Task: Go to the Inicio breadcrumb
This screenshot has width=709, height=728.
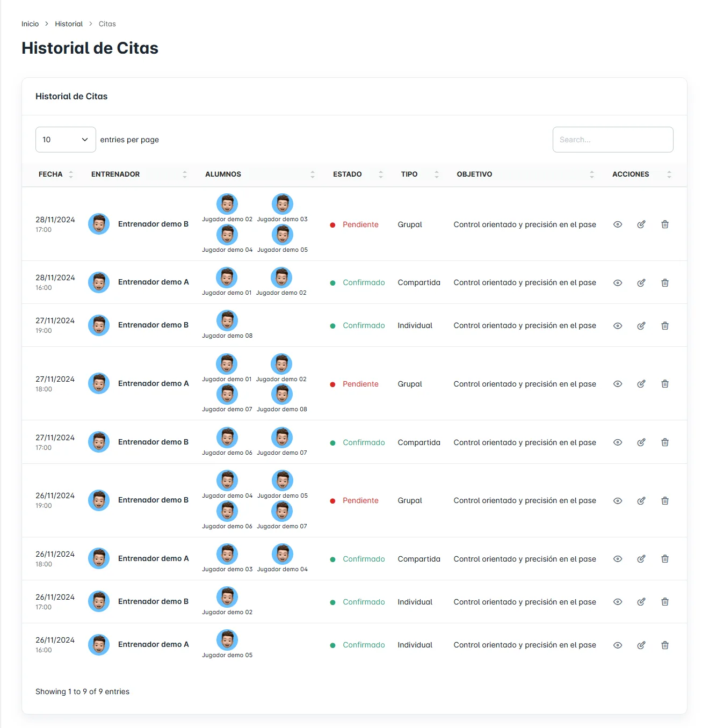Action: click(x=30, y=24)
